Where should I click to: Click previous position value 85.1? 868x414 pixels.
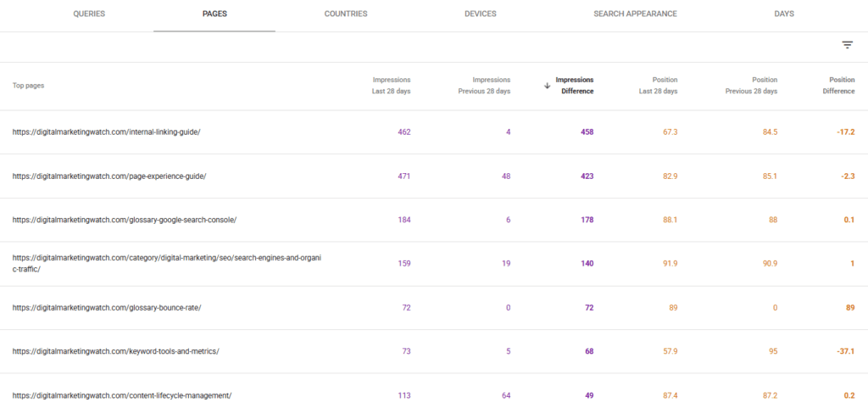[x=770, y=176]
